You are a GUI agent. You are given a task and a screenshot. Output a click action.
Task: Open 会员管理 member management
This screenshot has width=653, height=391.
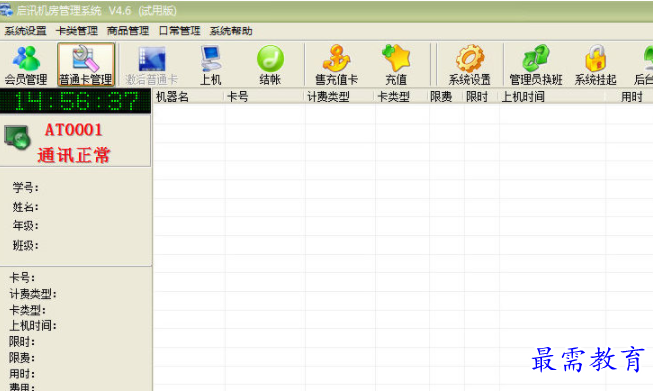[x=26, y=65]
